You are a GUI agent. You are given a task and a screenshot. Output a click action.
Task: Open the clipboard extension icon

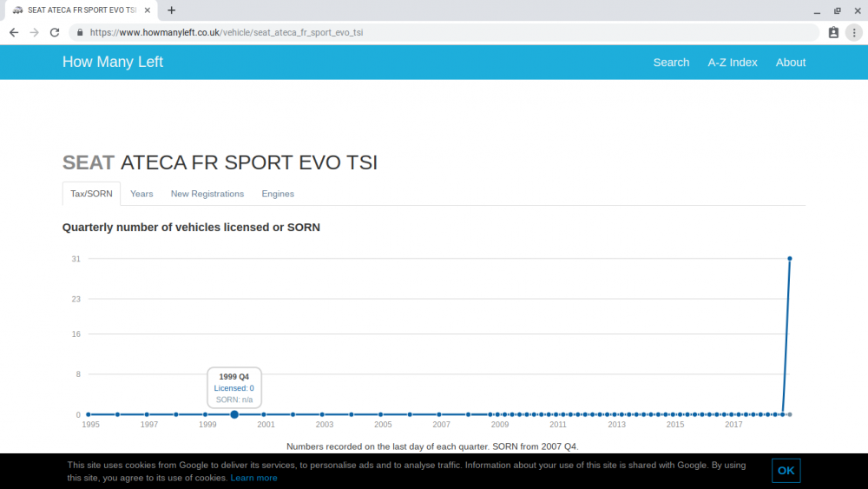pyautogui.click(x=833, y=33)
